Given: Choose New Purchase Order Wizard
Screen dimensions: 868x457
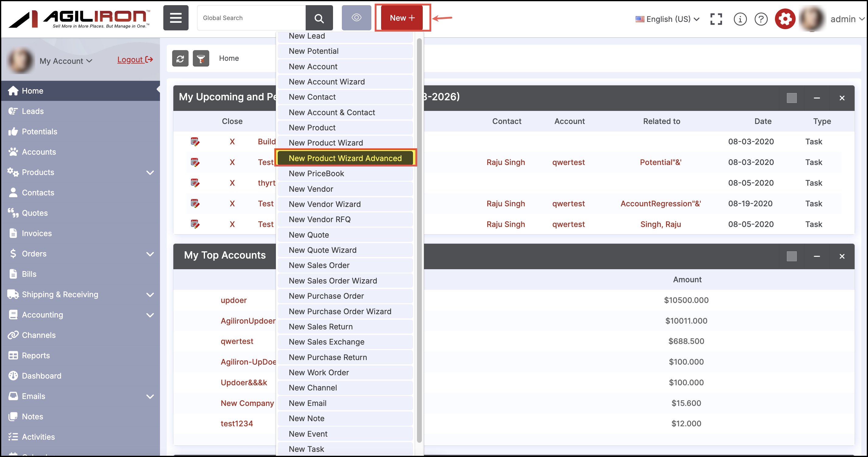Looking at the screenshot, I should coord(345,311).
